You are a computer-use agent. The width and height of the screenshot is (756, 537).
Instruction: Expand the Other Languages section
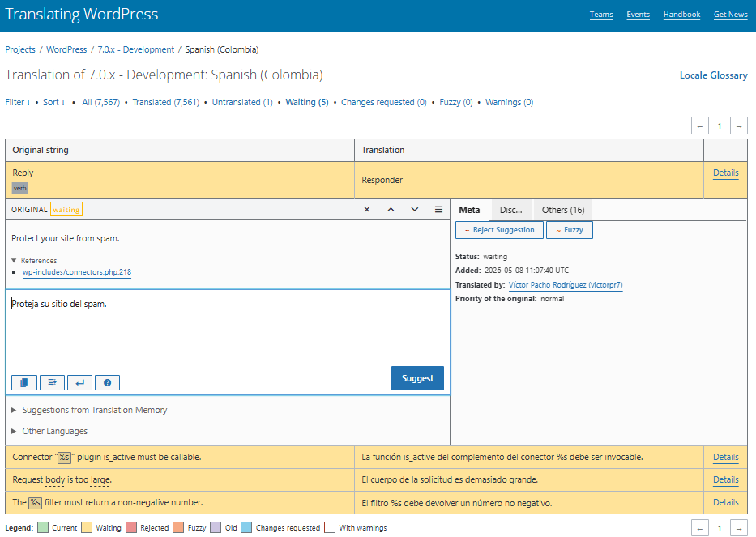pos(49,432)
